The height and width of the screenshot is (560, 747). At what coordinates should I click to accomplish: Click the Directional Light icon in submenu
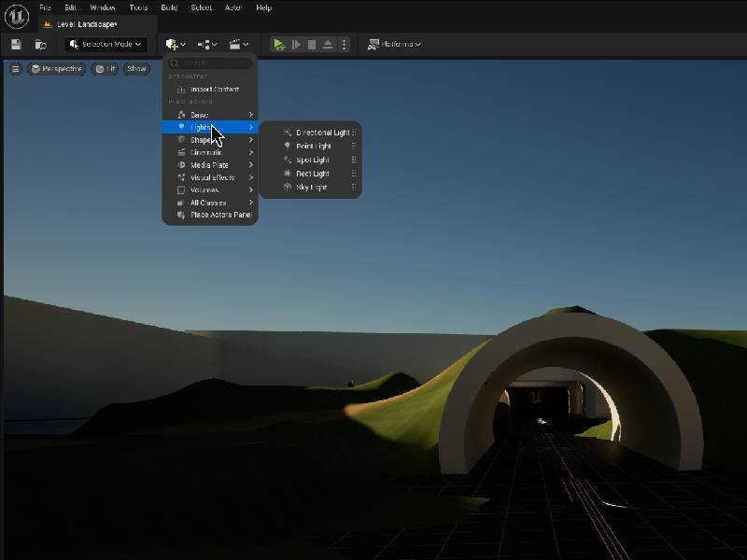click(288, 133)
